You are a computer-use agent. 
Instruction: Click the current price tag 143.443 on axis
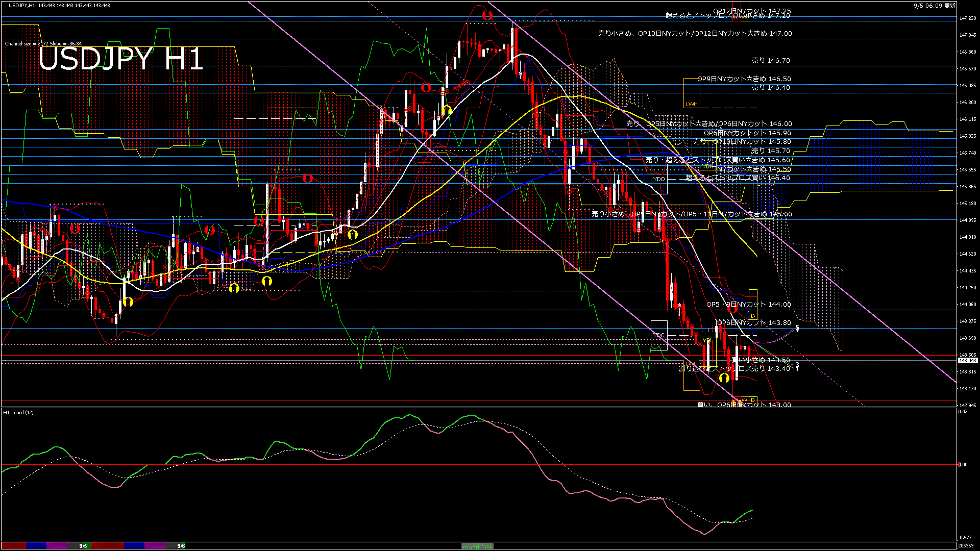coord(967,361)
